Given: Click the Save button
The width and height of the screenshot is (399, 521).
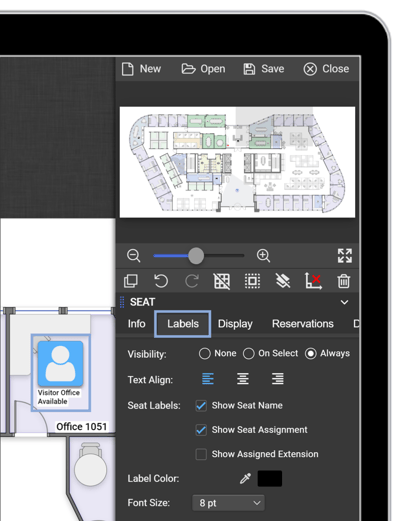Looking at the screenshot, I should click(264, 69).
